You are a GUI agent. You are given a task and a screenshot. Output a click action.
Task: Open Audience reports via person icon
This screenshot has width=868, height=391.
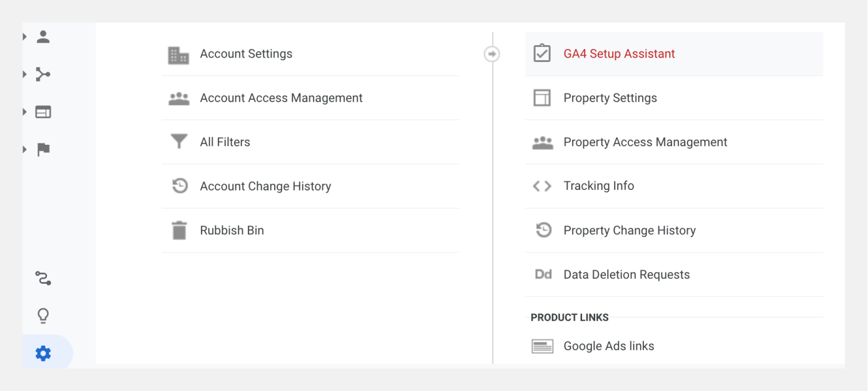point(43,37)
